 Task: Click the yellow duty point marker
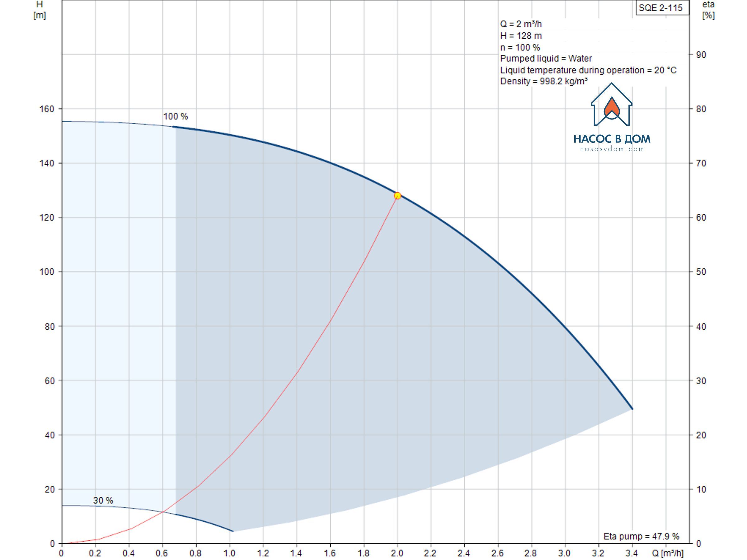pyautogui.click(x=397, y=196)
